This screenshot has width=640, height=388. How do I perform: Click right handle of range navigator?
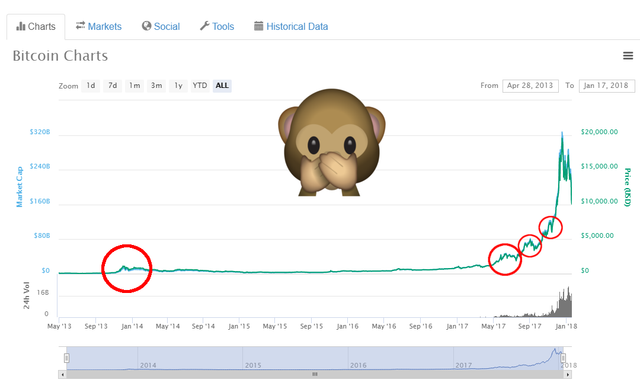563,358
